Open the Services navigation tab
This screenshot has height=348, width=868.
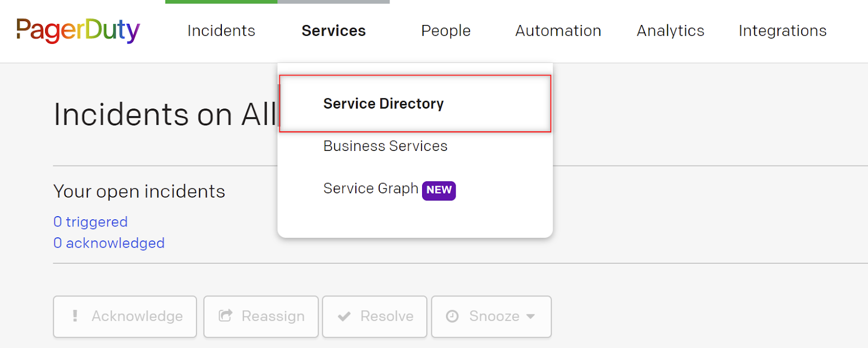click(333, 31)
